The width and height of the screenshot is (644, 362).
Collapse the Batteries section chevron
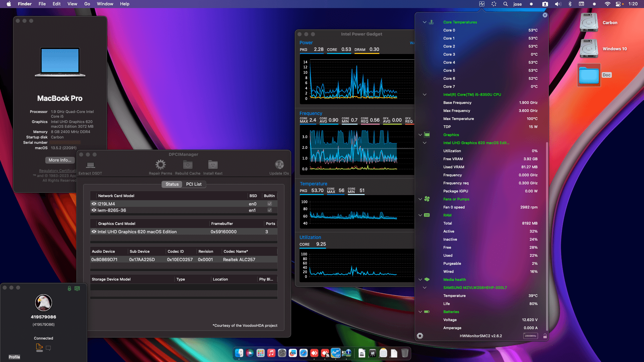[420, 312]
